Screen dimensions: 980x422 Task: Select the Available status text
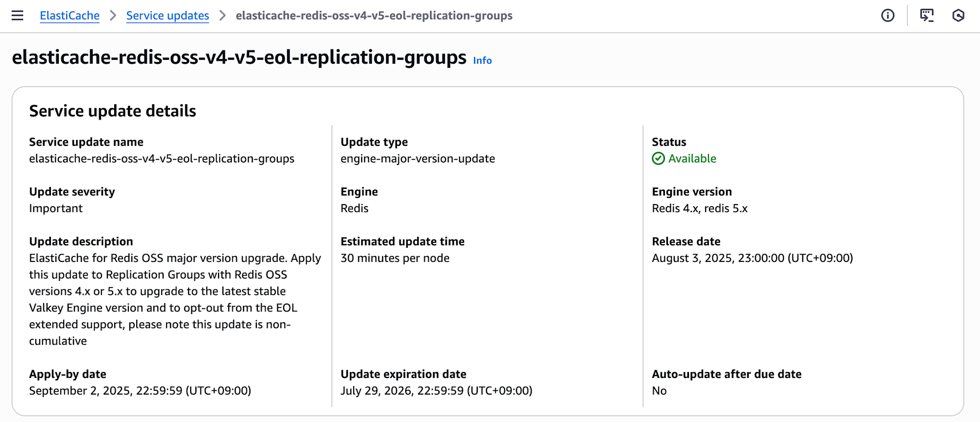coord(692,159)
